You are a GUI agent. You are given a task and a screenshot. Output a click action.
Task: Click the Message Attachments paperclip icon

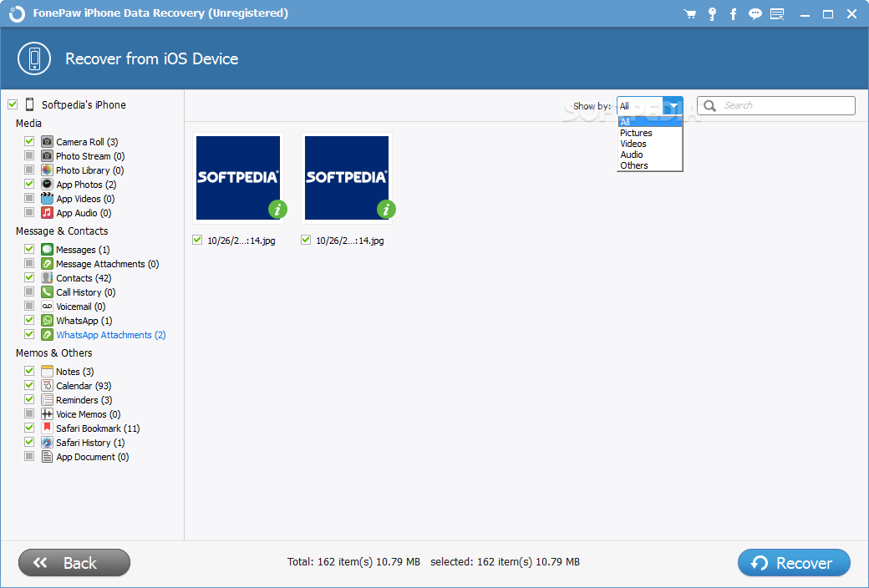coord(47,264)
